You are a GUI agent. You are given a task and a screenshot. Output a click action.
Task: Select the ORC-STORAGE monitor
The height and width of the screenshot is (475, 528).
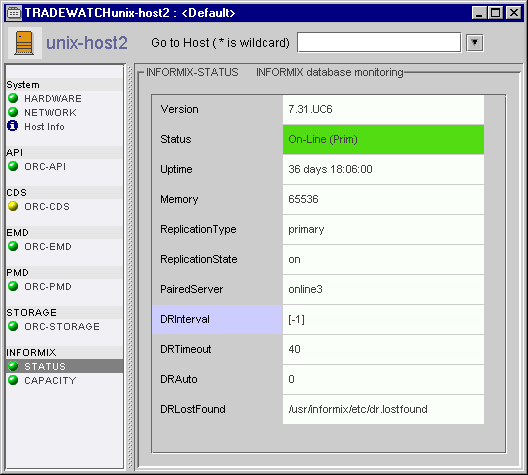[62, 327]
